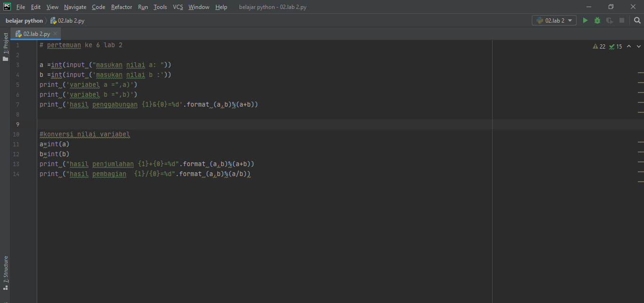This screenshot has width=644, height=303.
Task: Select the 02.lab 2.py editor tab
Action: (34, 34)
